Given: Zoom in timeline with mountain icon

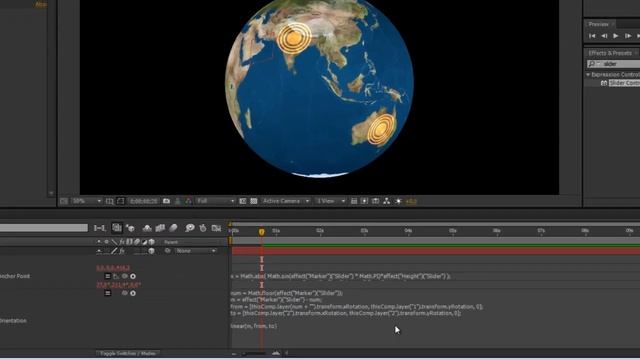Looking at the screenshot, I should [276, 353].
